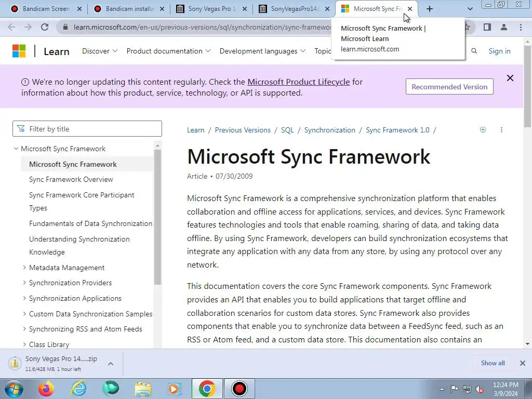This screenshot has height=399, width=532.
Task: Select Sync Framework Overview in sidebar
Action: click(x=71, y=179)
